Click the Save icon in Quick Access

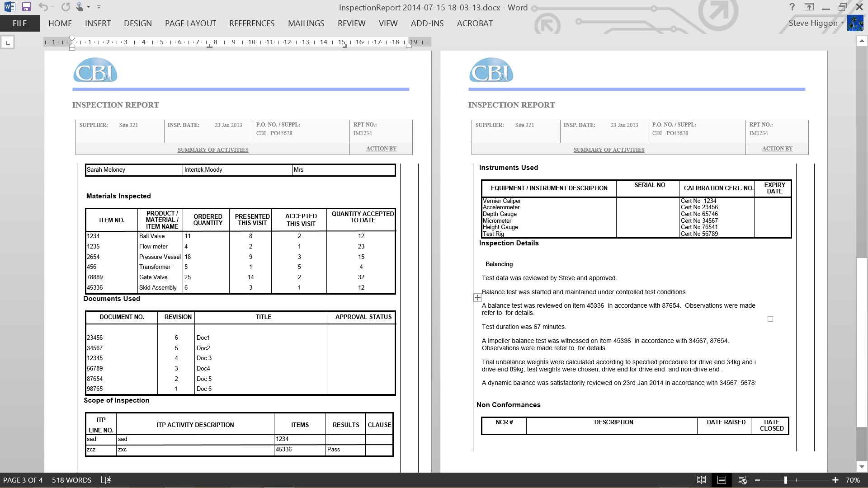pos(26,7)
